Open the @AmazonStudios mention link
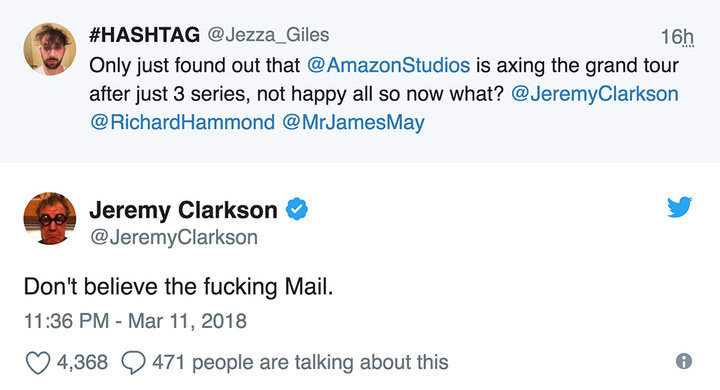Screen dimensions: 720x390 click(388, 65)
